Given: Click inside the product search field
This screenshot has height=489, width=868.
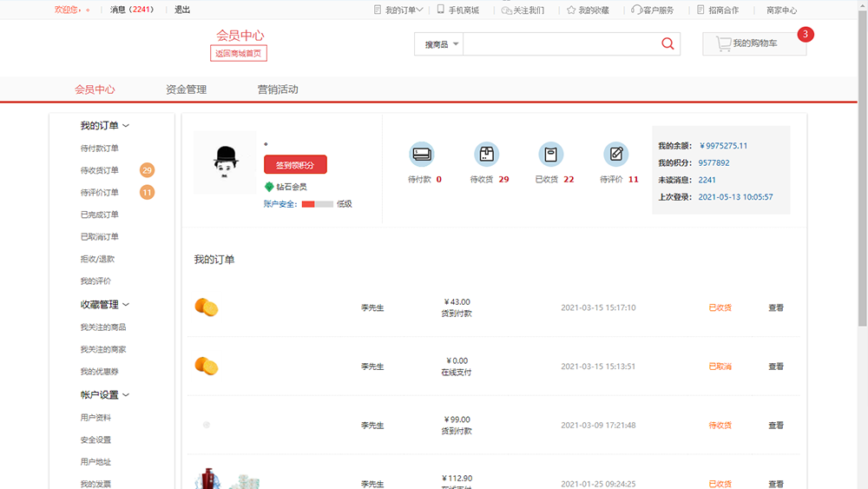Looking at the screenshot, I should pos(560,44).
